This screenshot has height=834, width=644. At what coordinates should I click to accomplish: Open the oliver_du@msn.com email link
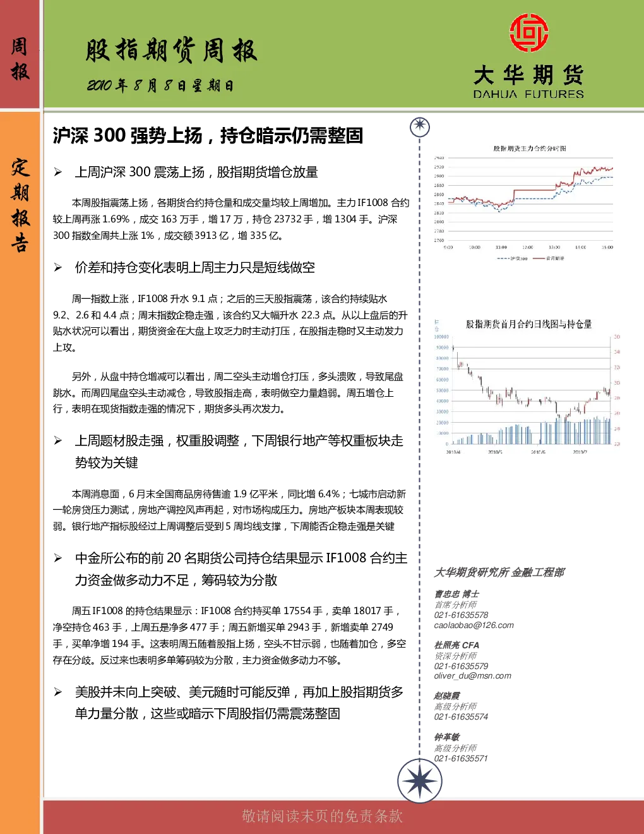tap(472, 676)
